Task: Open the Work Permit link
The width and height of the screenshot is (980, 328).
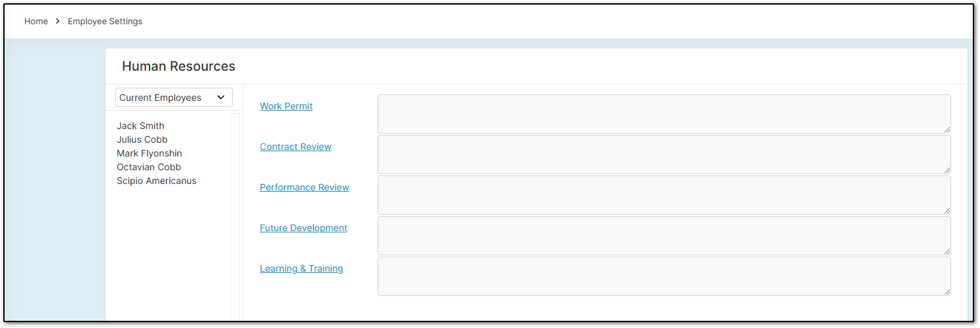Action: pos(286,106)
